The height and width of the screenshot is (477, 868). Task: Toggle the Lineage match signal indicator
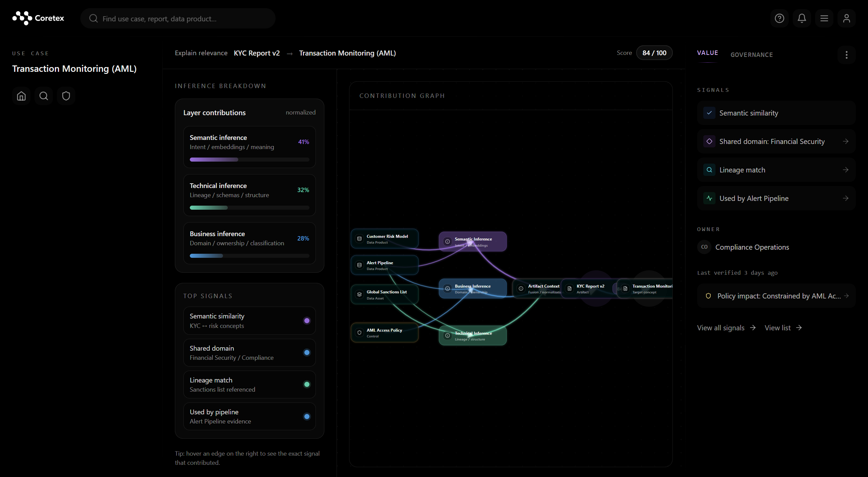point(306,385)
